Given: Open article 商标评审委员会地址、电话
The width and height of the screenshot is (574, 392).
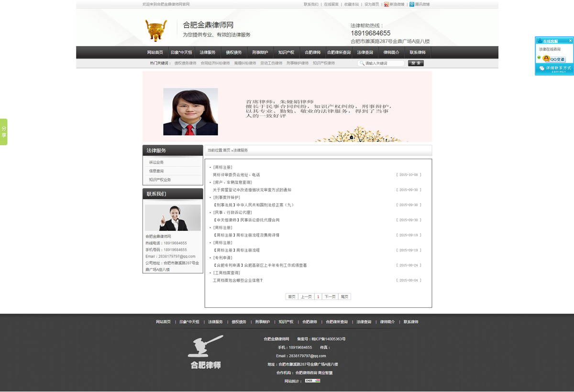Looking at the screenshot, I should (236, 175).
